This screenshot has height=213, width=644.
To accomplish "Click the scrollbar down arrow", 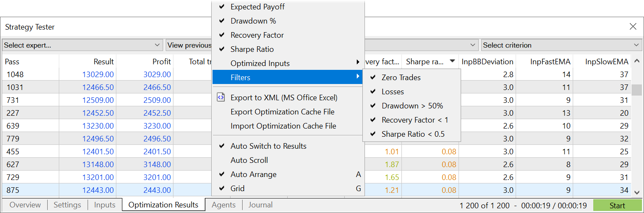I will coord(636,192).
